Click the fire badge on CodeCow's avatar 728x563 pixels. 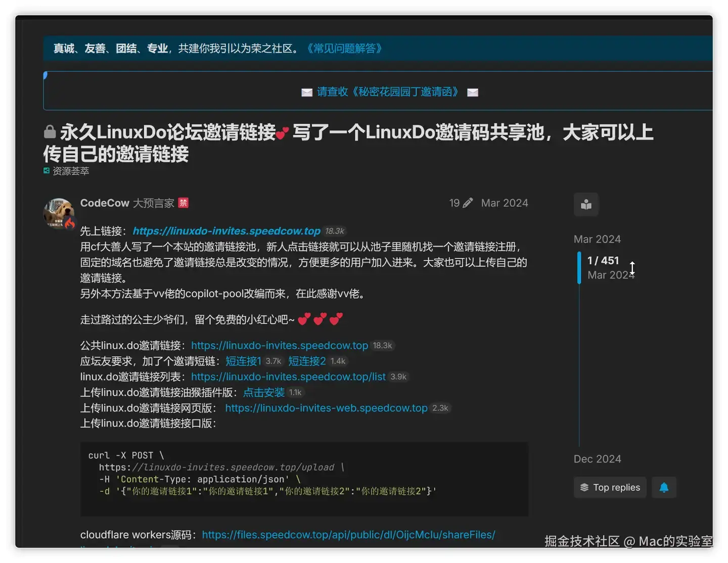tap(70, 223)
